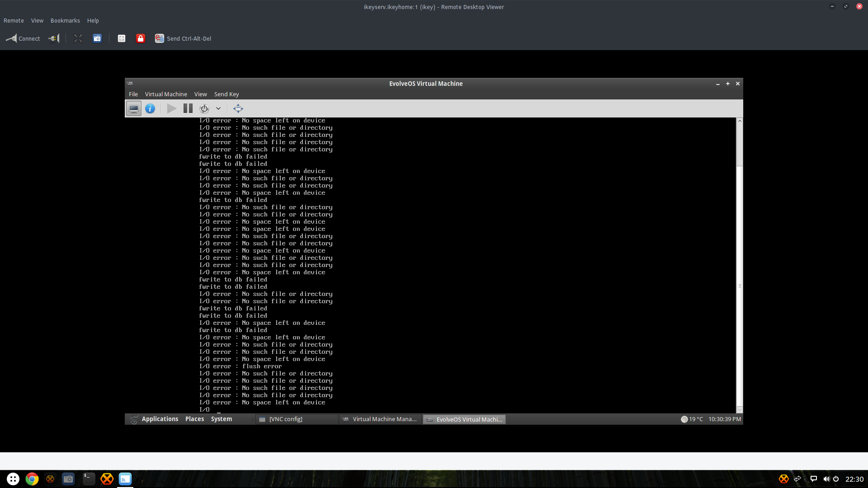Maximize the EvolveOS Virtual Machine window
This screenshot has width=868, height=488.
[x=728, y=84]
